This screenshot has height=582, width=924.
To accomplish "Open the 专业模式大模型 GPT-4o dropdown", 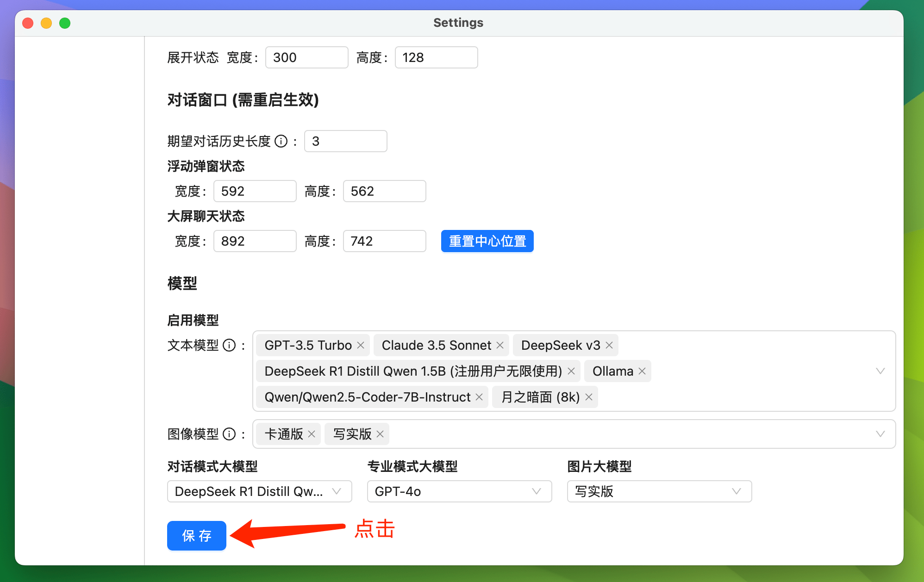I will [x=460, y=491].
